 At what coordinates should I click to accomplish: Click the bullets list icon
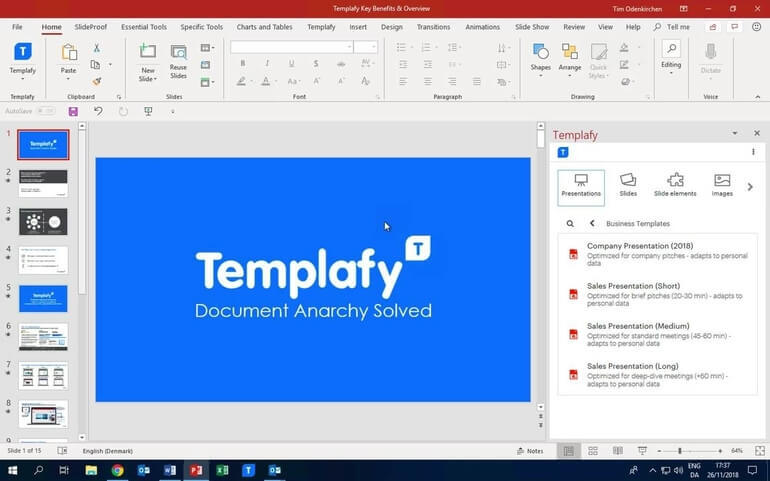401,48
